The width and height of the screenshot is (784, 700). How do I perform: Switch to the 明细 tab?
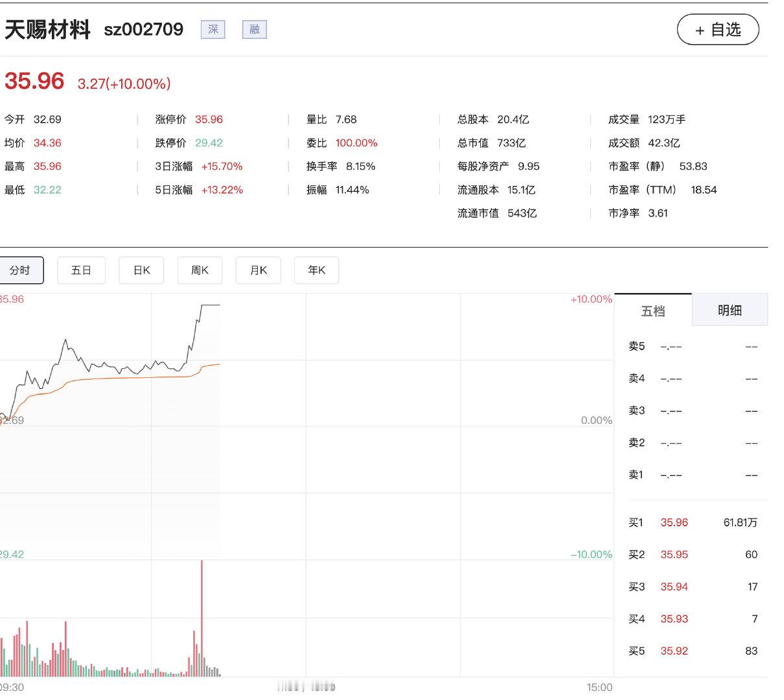click(x=730, y=310)
